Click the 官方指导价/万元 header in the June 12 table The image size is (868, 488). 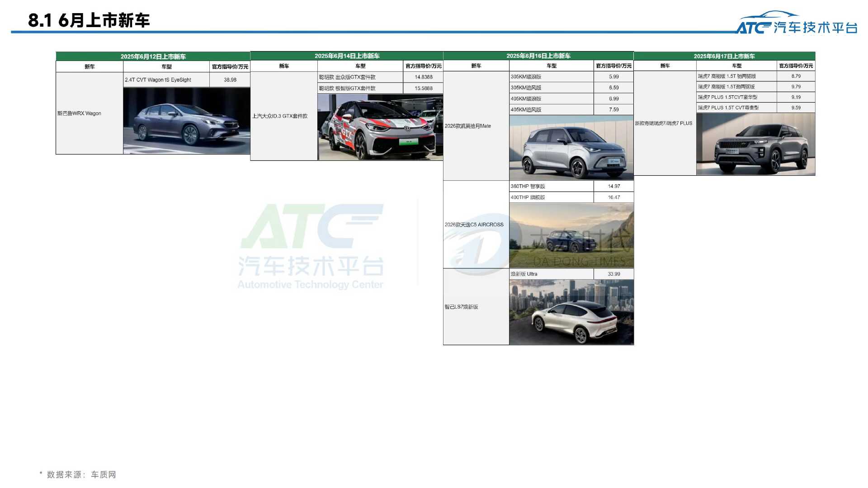pos(230,67)
